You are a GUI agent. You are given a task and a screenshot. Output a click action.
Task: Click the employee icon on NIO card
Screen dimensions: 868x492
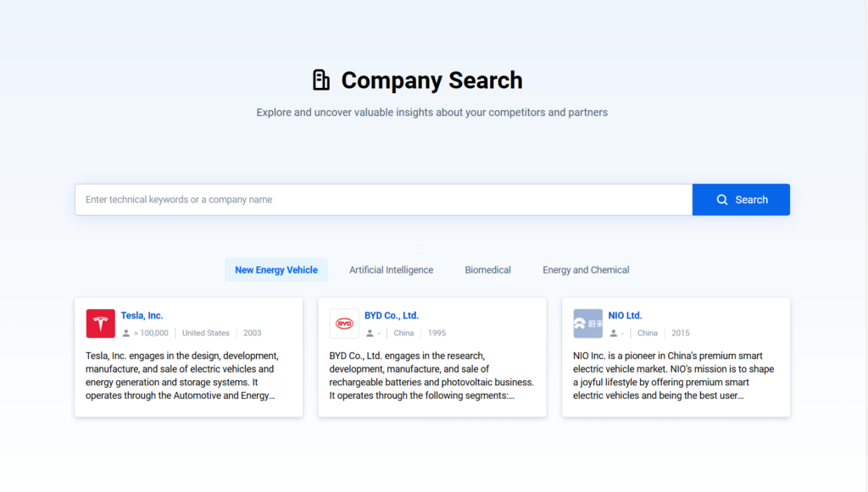[614, 334]
